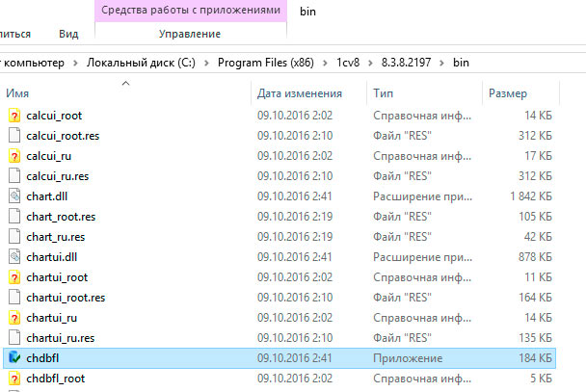Select file name chart.dll
This screenshot has width=586, height=392.
pos(46,196)
